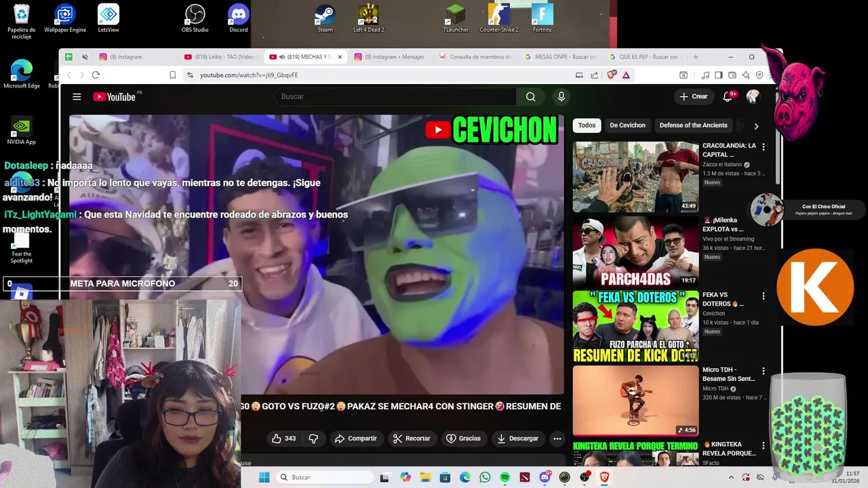Bookmark this page in Brave

172,75
